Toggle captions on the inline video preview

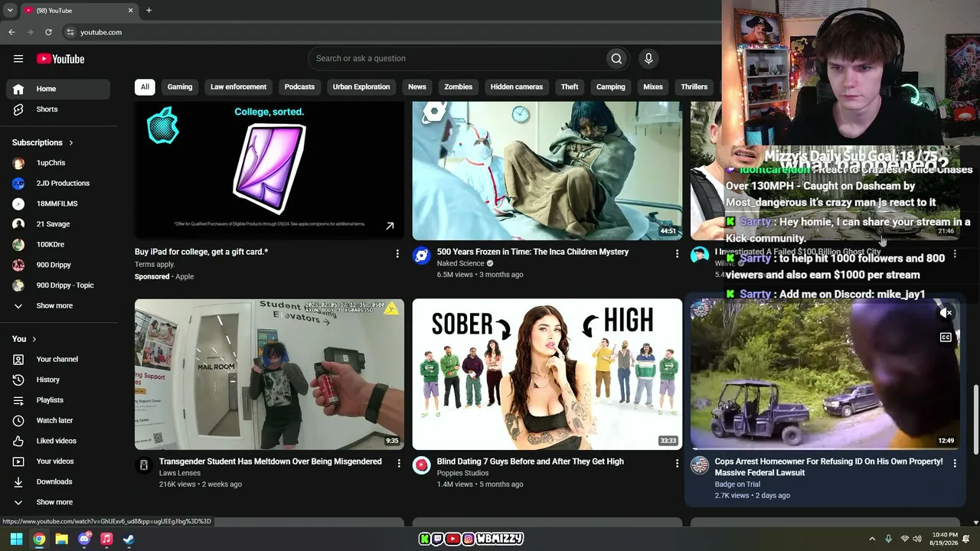pos(946,337)
